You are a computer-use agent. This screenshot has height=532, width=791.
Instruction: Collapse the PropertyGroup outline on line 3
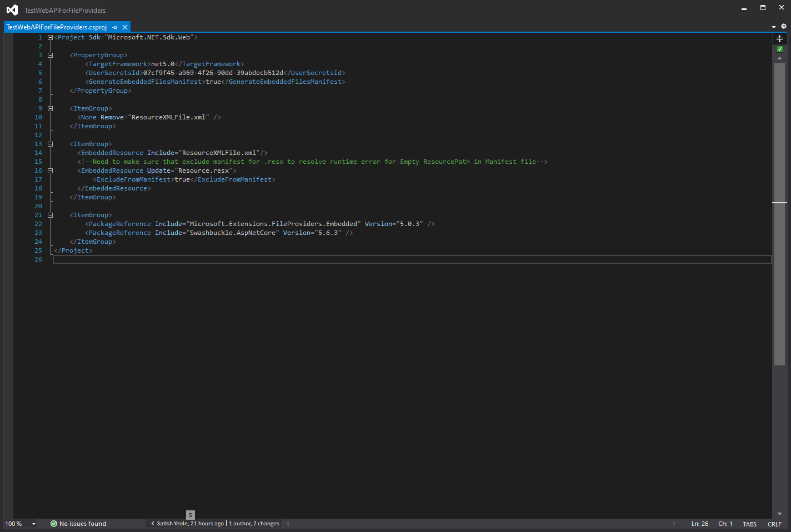pos(49,55)
